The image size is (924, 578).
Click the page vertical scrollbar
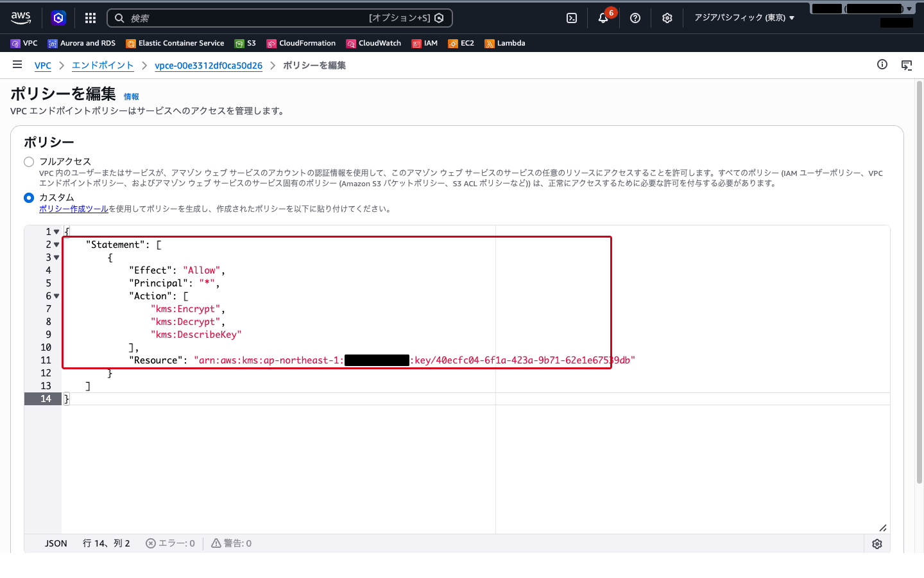coord(919,283)
